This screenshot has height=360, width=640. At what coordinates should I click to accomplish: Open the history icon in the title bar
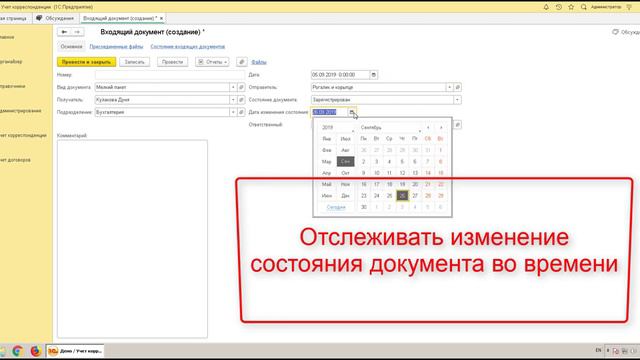[559, 7]
